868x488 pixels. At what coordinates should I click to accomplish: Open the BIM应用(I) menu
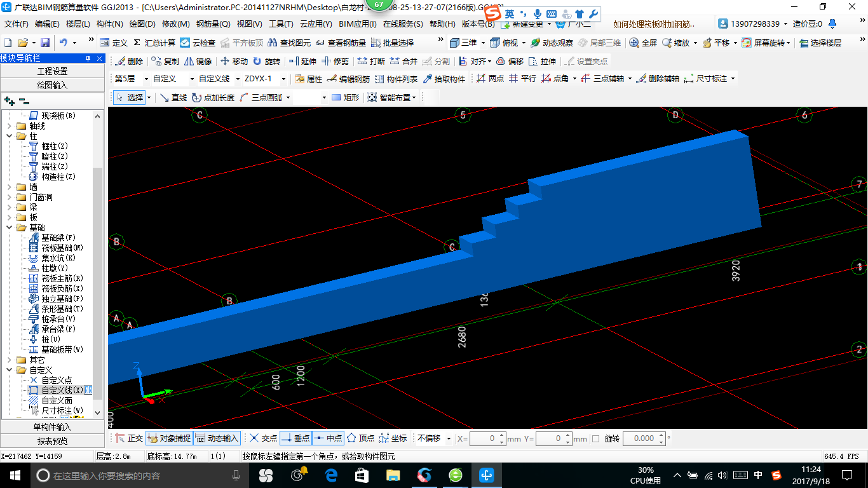point(358,24)
